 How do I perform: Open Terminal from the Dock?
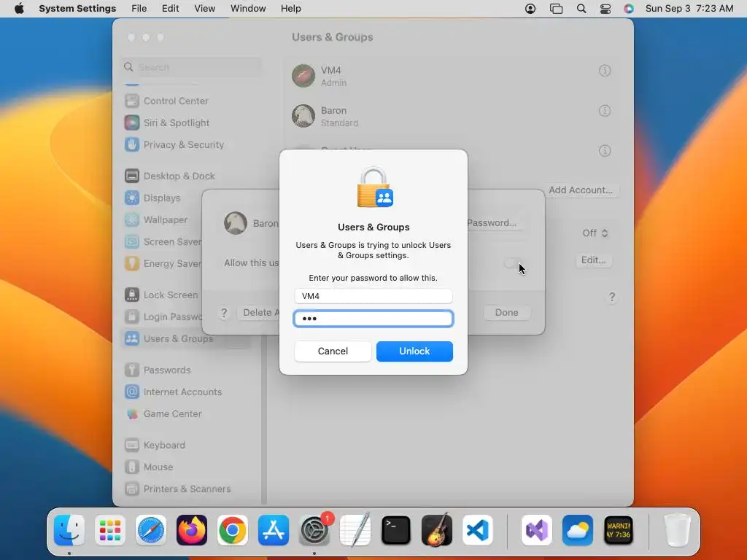(396, 530)
